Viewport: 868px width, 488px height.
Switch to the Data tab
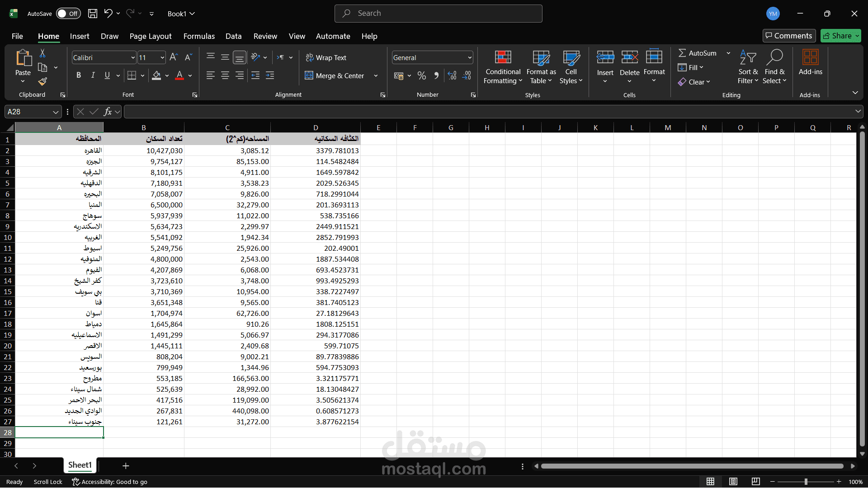[234, 36]
